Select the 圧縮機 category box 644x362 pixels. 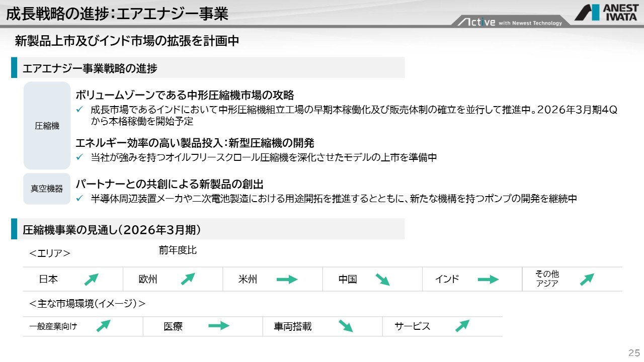tap(47, 126)
